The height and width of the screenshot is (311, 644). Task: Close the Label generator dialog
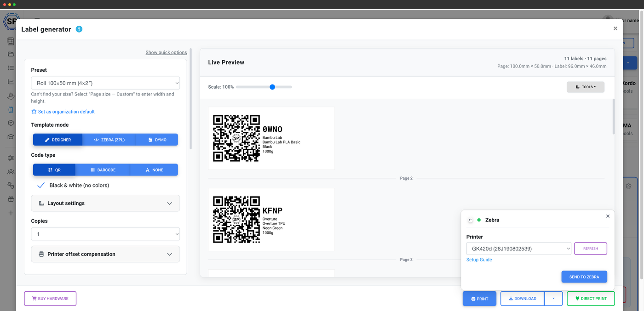(x=615, y=28)
